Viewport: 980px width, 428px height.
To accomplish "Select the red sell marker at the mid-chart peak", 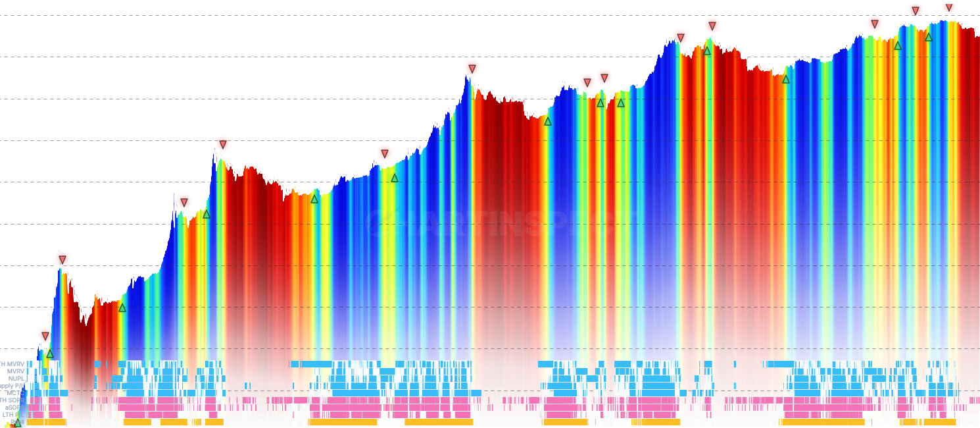I will click(472, 67).
